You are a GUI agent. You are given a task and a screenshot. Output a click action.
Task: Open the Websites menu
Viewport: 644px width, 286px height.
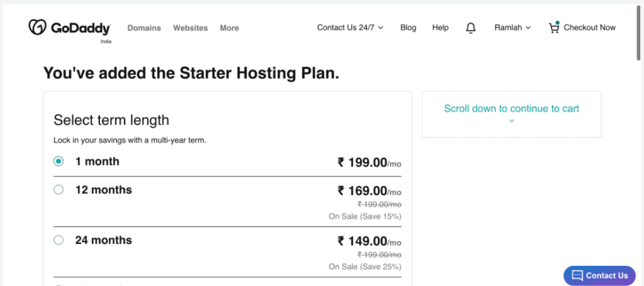pyautogui.click(x=190, y=28)
